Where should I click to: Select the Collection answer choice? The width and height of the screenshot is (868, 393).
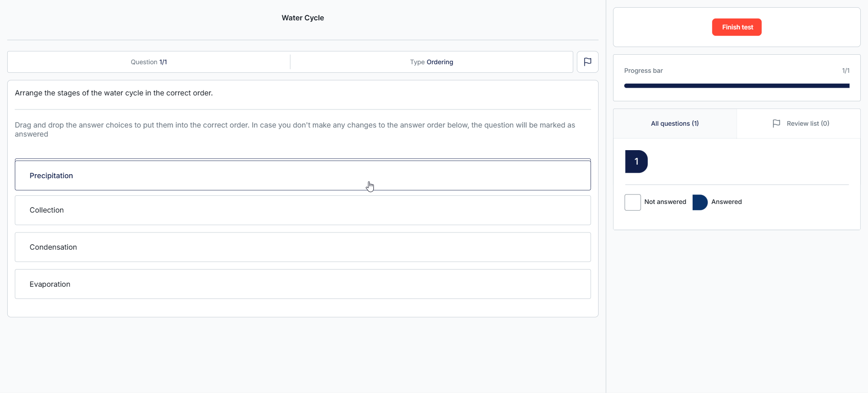[302, 210]
